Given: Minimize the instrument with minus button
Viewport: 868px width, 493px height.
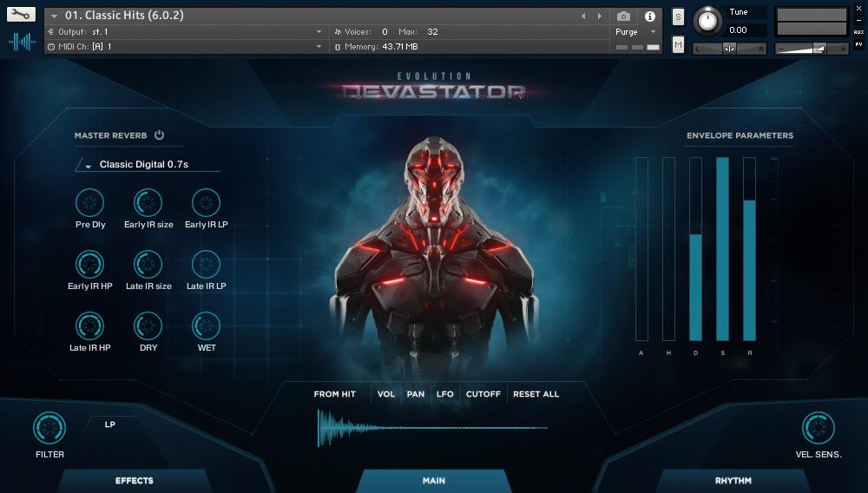Looking at the screenshot, I should [858, 21].
